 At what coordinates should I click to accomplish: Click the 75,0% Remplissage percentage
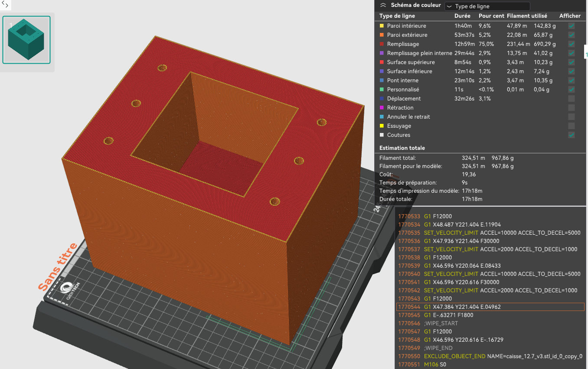486,44
